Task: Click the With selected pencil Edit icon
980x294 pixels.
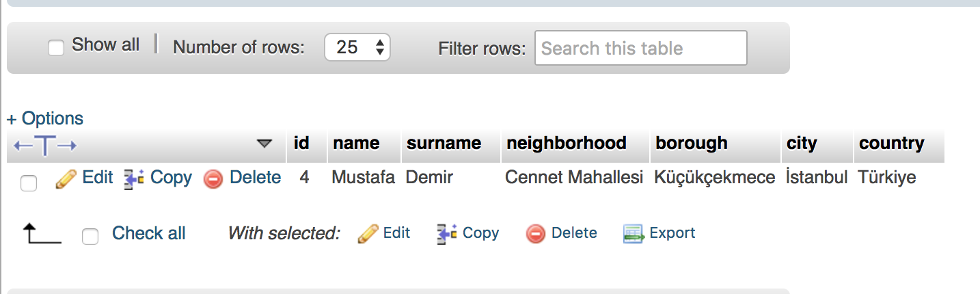Action: tap(368, 234)
